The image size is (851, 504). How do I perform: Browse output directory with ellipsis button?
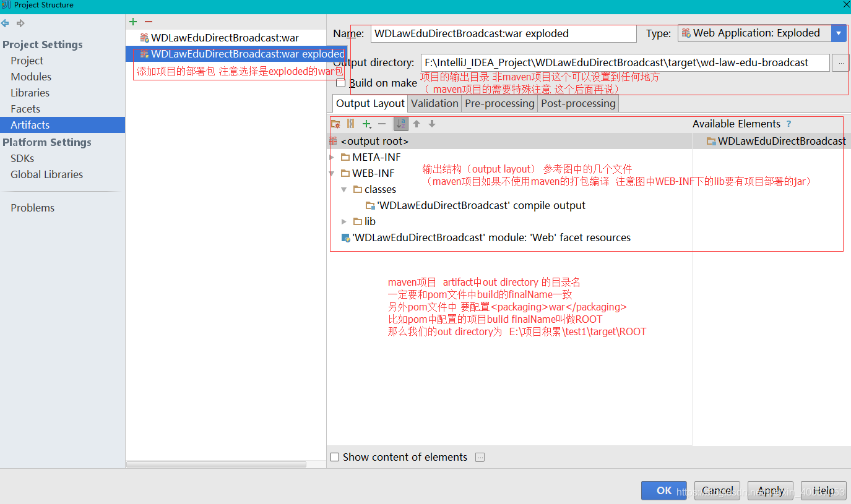(840, 63)
